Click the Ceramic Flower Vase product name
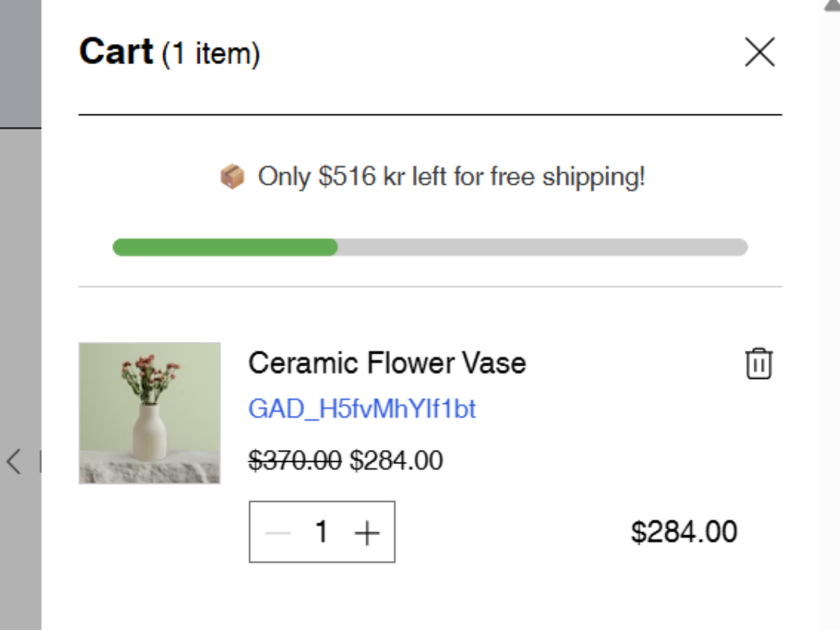 point(387,363)
